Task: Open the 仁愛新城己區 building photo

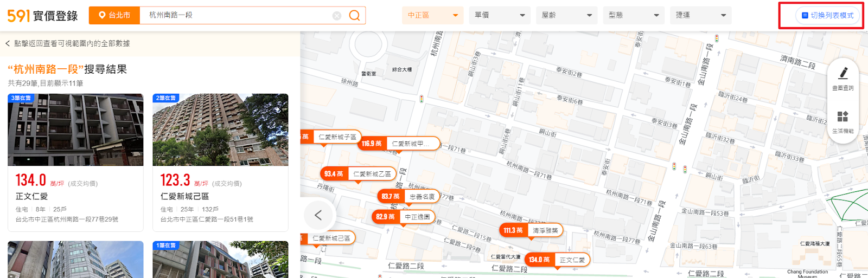Action: point(220,130)
